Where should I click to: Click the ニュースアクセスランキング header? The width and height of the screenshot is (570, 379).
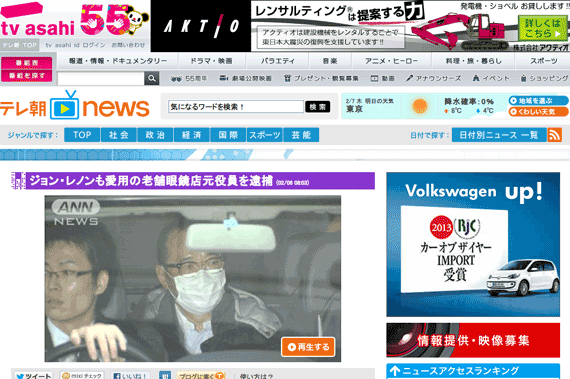coord(473,371)
